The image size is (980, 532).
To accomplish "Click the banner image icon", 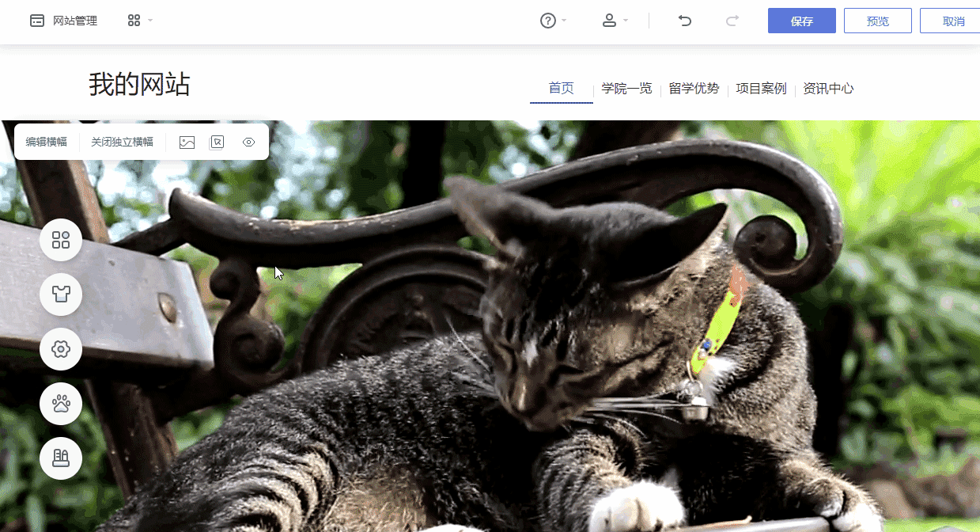I will (187, 142).
